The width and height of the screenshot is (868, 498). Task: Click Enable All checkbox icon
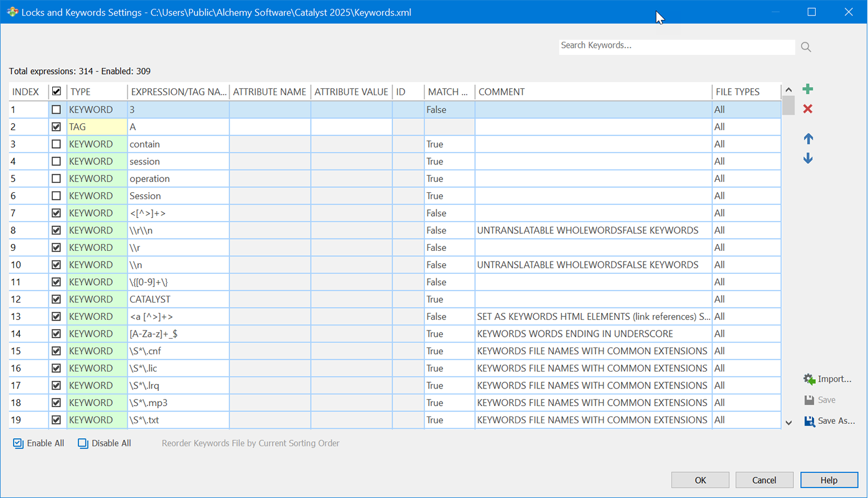point(18,444)
